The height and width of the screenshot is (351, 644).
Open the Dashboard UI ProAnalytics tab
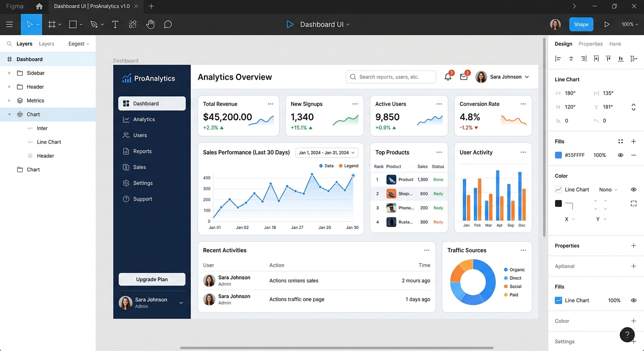92,6
